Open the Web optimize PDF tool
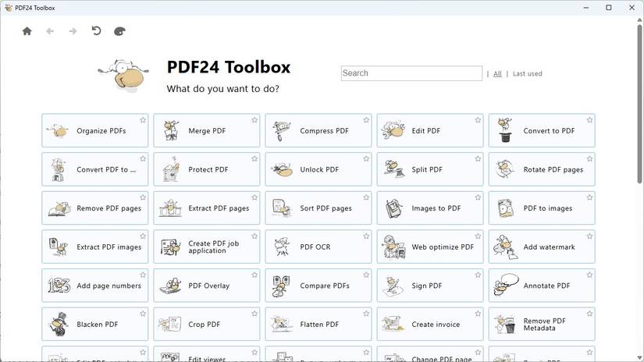This screenshot has width=644, height=362. click(x=430, y=247)
